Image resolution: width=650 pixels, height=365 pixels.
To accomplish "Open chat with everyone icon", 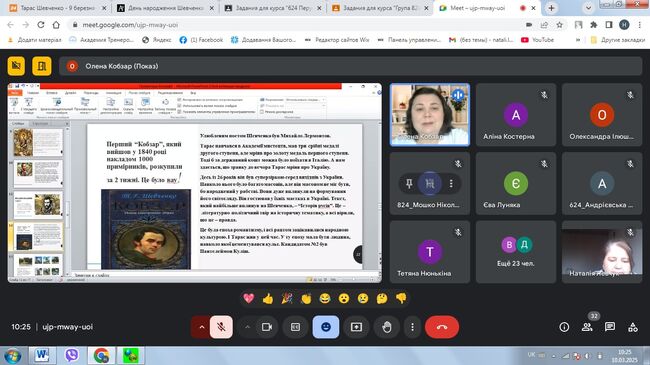I will pos(610,327).
